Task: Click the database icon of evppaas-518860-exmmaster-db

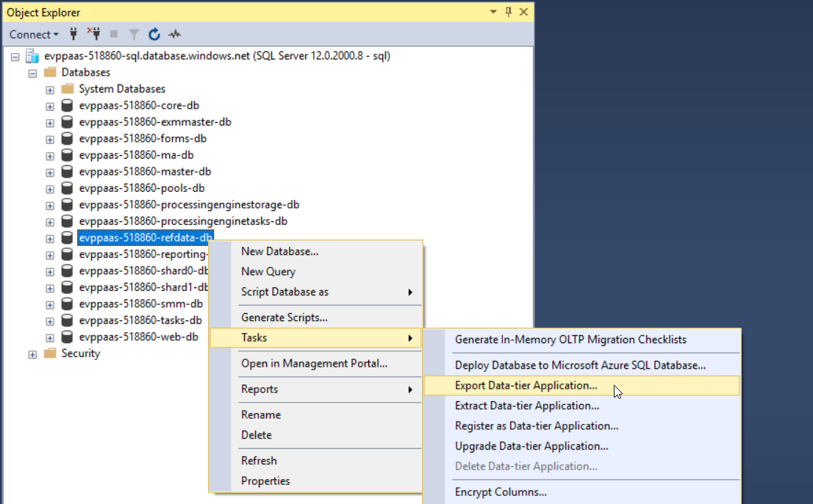Action: [x=67, y=122]
